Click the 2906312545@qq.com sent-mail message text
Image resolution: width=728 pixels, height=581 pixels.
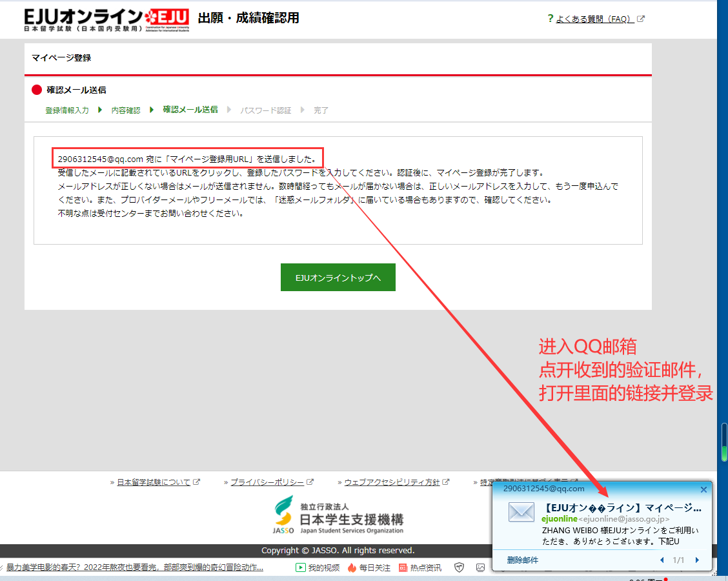pos(188,159)
